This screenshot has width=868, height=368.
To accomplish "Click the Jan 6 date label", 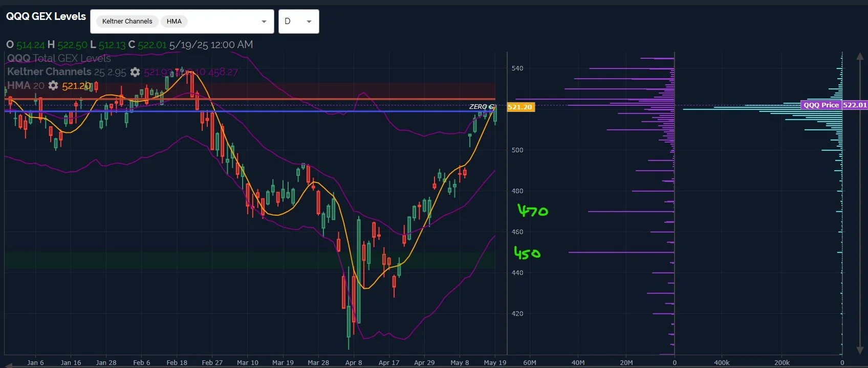I will point(35,362).
